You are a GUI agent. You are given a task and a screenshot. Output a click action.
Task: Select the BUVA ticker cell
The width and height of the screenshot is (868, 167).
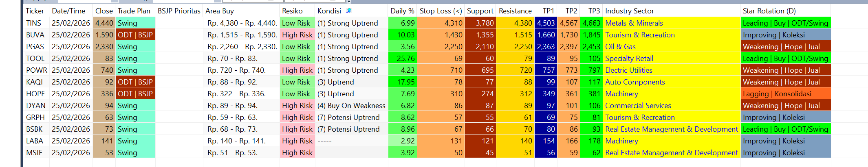click(35, 35)
